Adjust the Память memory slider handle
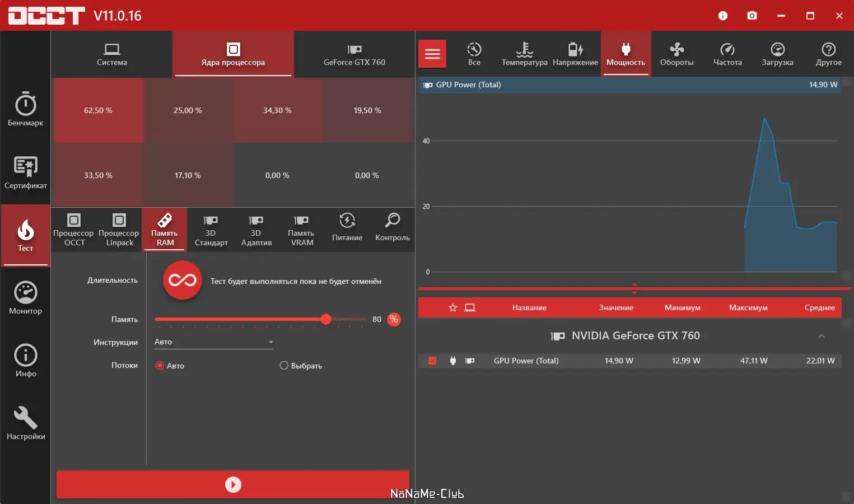 point(326,319)
